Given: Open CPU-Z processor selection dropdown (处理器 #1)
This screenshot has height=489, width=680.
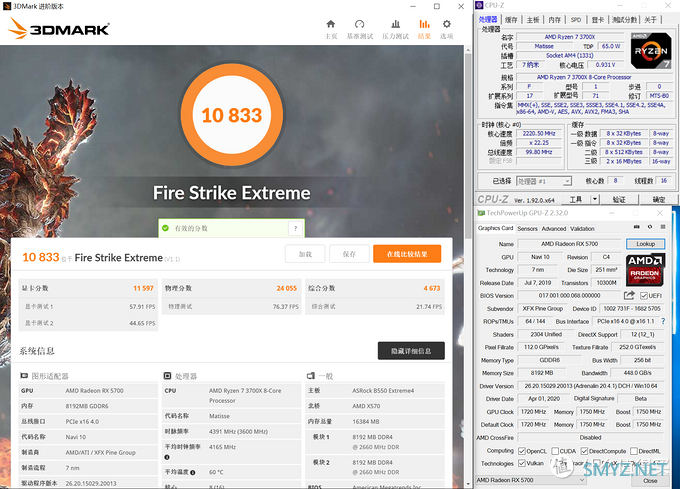Looking at the screenshot, I should point(544,181).
